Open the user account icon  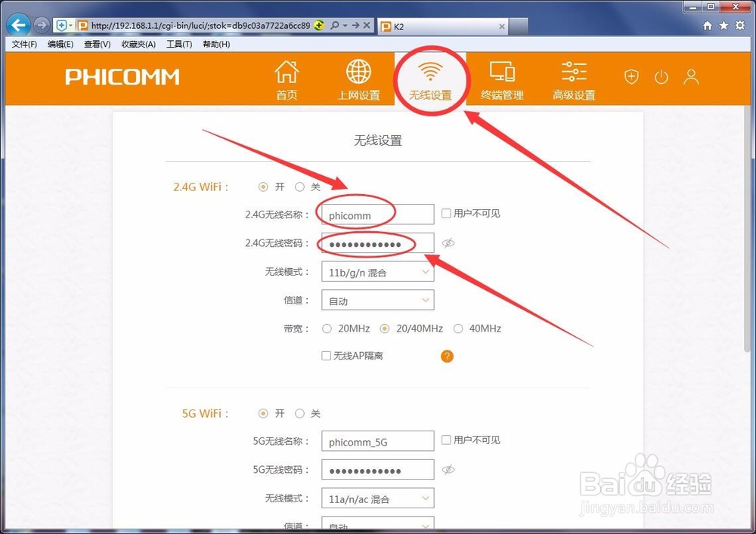pyautogui.click(x=691, y=76)
